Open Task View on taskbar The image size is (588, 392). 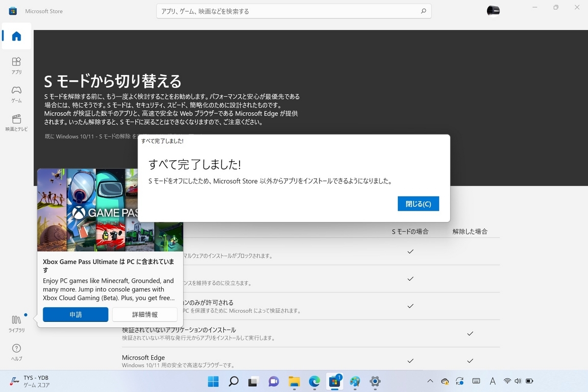click(253, 381)
